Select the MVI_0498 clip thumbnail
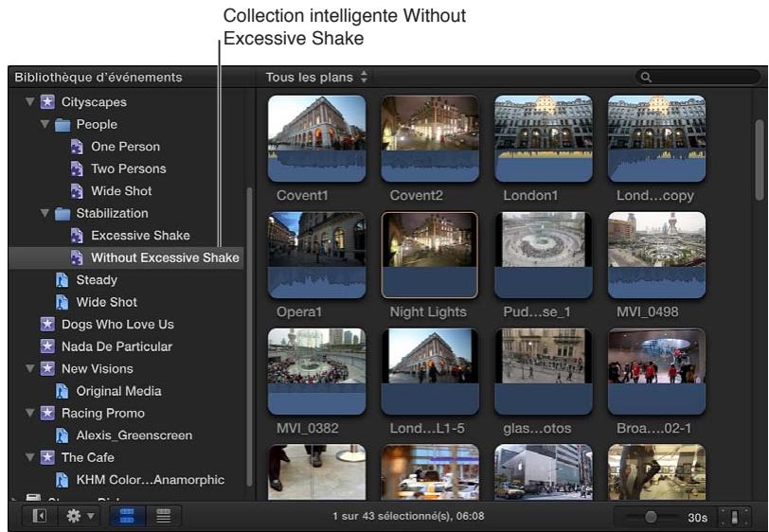The height and width of the screenshot is (532, 769). click(656, 255)
